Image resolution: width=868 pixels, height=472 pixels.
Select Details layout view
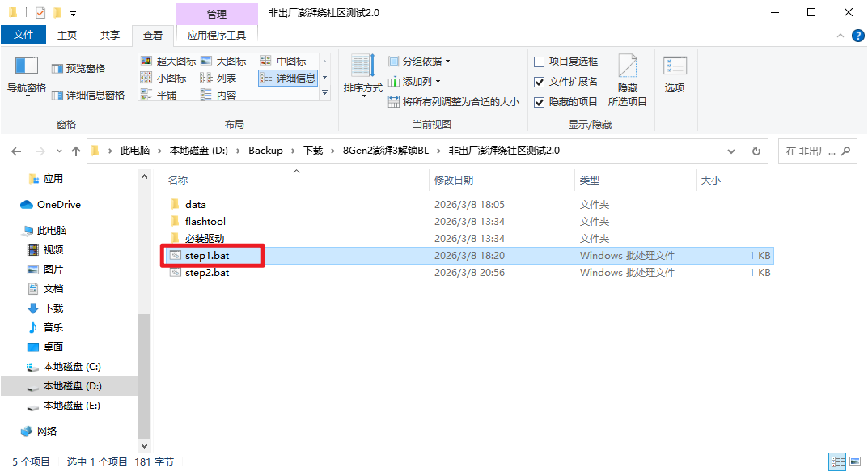coord(288,78)
